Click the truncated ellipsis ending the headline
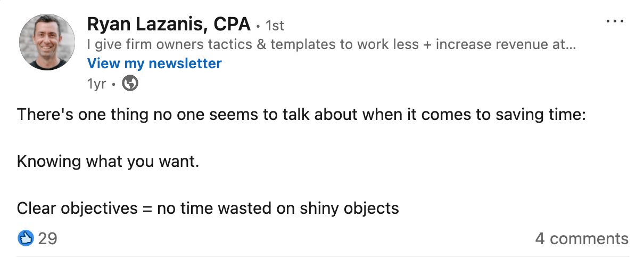 click(570, 44)
